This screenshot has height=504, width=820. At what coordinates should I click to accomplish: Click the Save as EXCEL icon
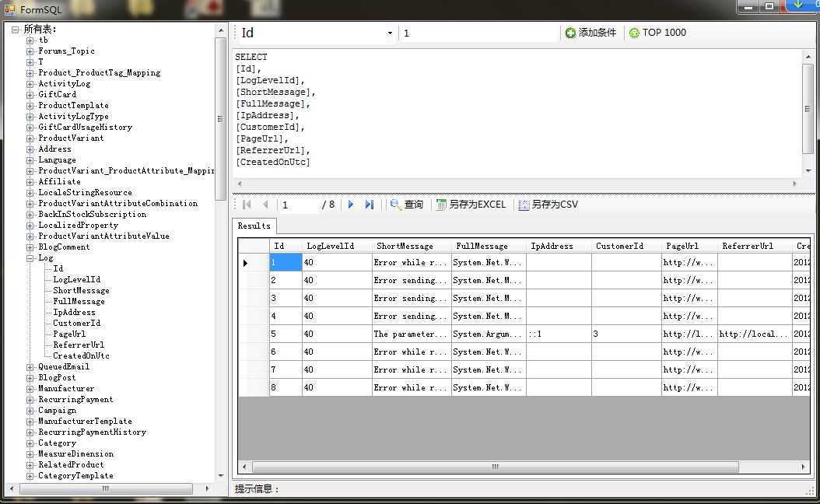(441, 205)
